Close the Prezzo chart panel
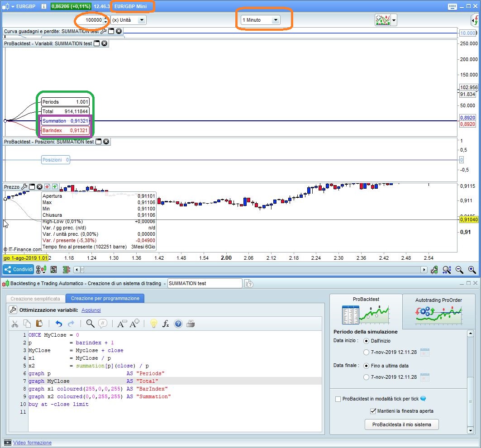The height and width of the screenshot is (448, 481). [x=39, y=186]
